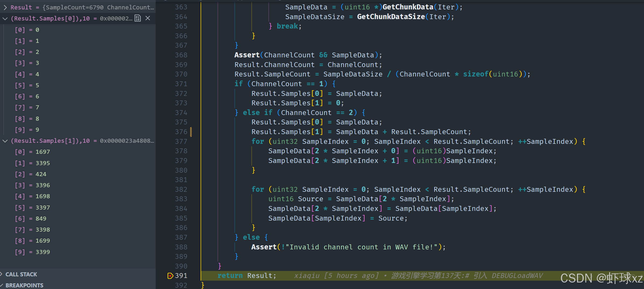This screenshot has height=289, width=644.
Task: Collapse the Result.Samples[0] watch entry
Action: click(5, 19)
